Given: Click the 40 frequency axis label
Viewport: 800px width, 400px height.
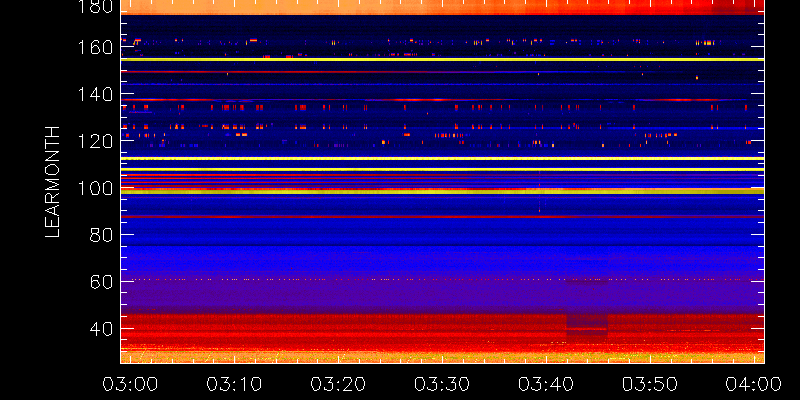Looking at the screenshot, I should [x=102, y=329].
